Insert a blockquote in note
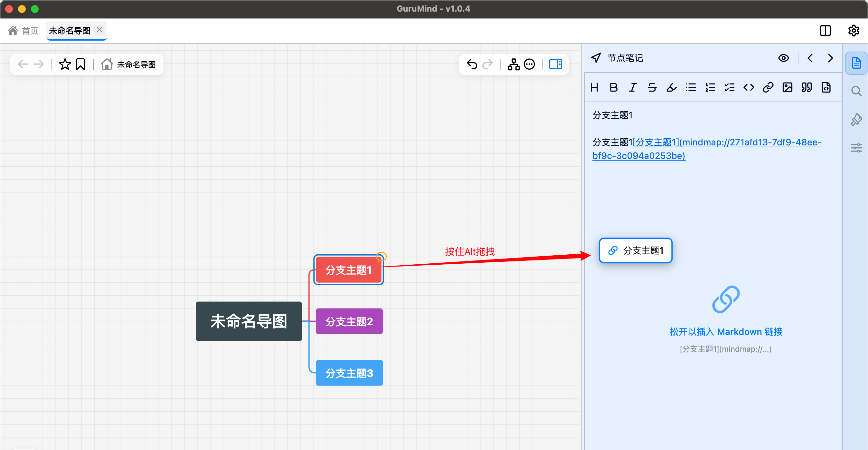 (807, 88)
